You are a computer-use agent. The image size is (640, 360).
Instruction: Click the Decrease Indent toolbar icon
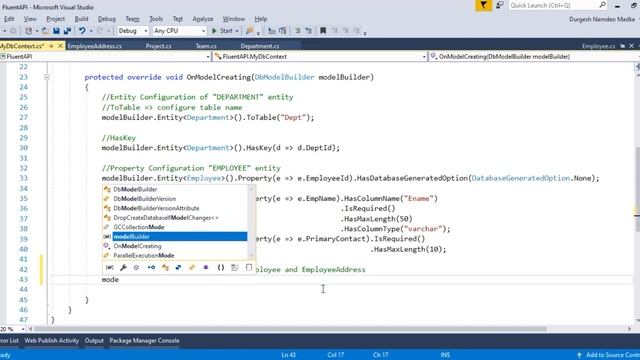point(271,31)
